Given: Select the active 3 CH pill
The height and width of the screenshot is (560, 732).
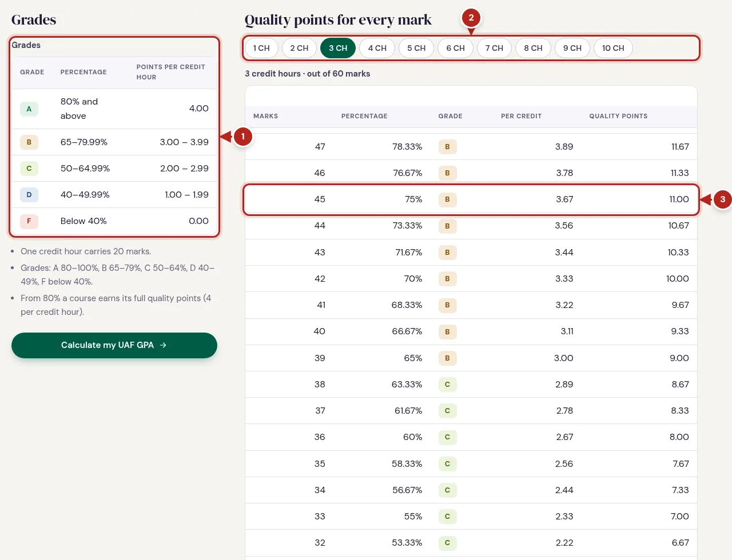Looking at the screenshot, I should point(338,48).
